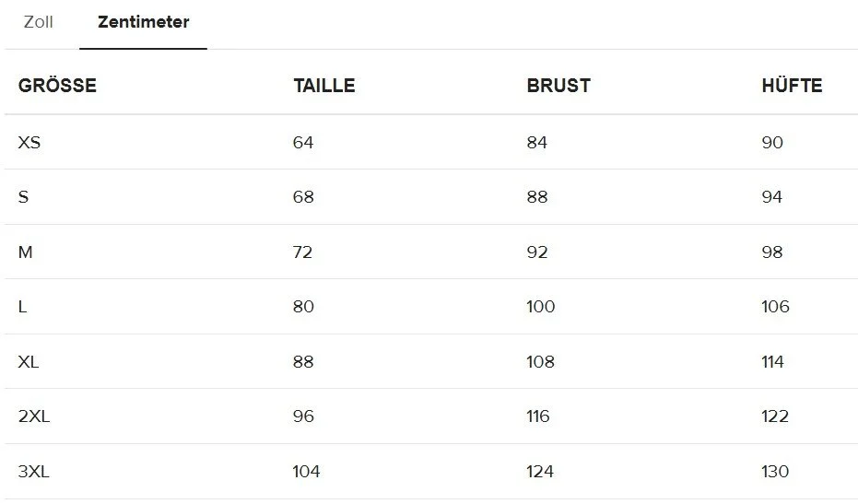Click waist value 104 for 3XL

306,471
